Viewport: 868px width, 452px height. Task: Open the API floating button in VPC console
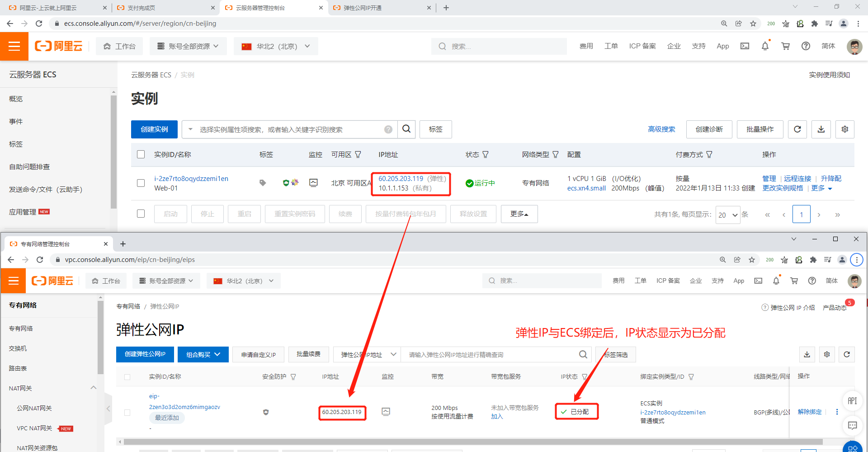[853, 401]
